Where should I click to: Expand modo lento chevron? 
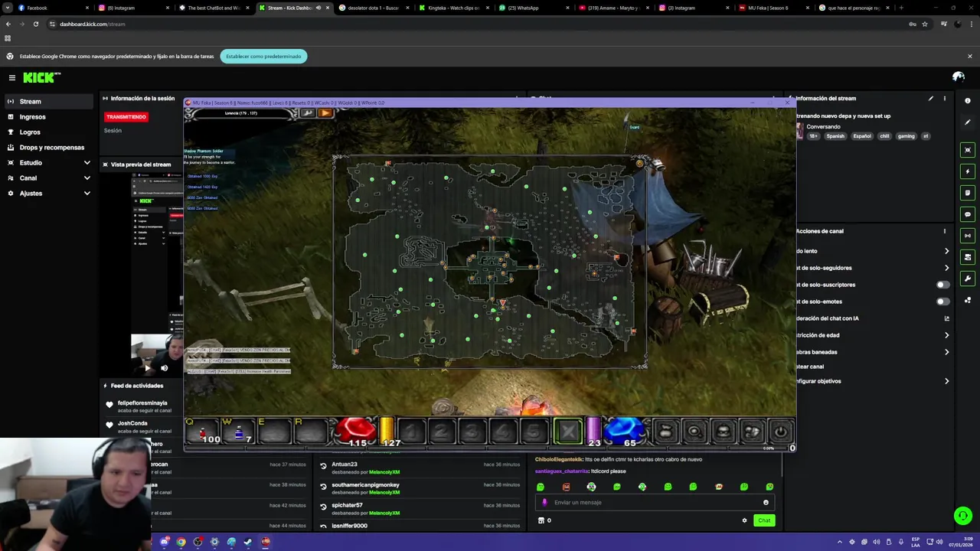(946, 251)
